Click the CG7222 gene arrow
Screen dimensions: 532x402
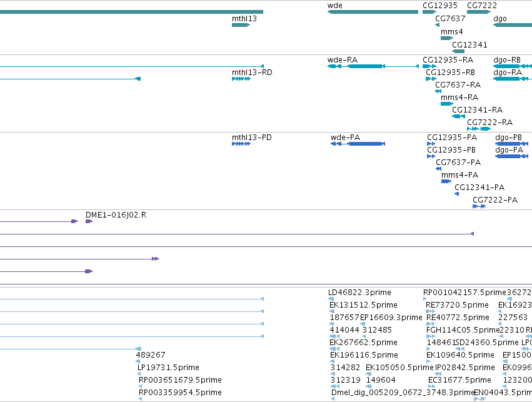click(x=479, y=12)
